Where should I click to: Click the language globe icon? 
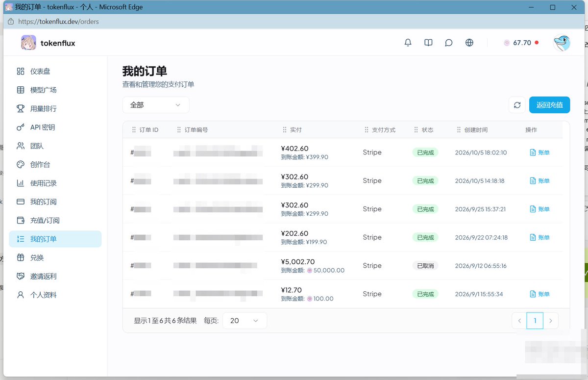[469, 43]
